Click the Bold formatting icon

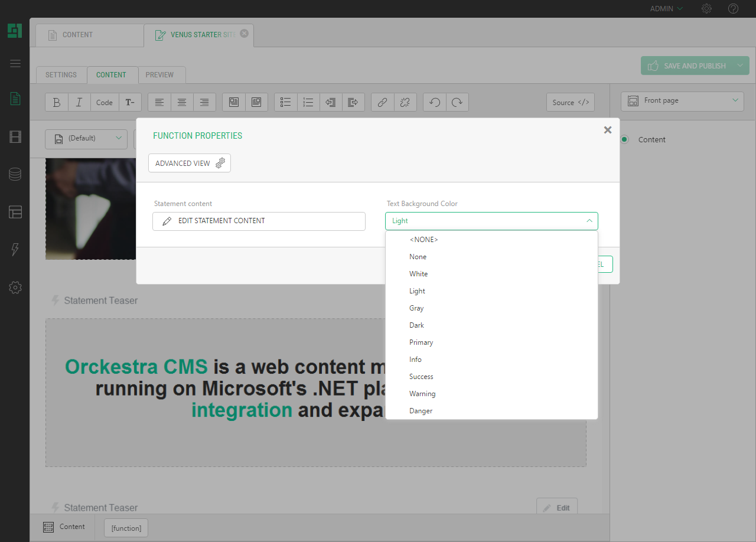pos(57,102)
